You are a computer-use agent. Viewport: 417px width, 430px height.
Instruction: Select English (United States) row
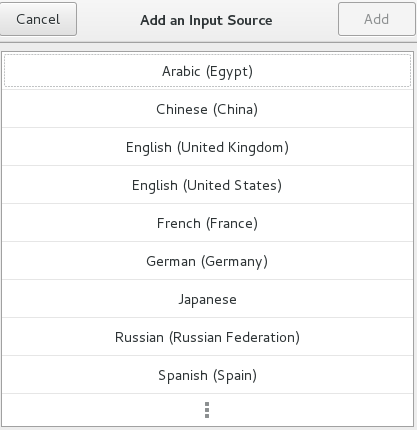(x=207, y=185)
